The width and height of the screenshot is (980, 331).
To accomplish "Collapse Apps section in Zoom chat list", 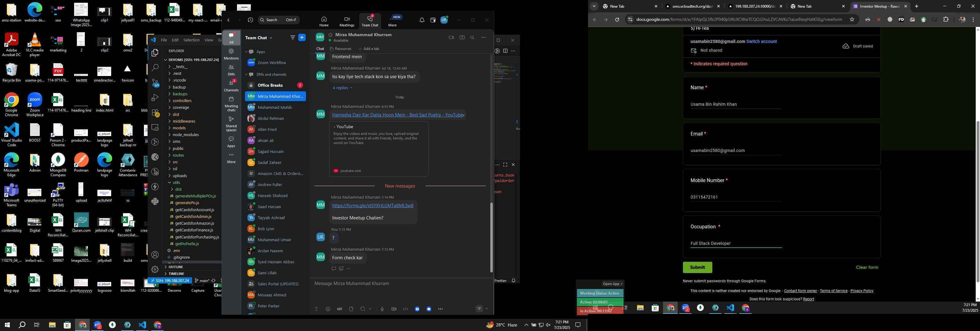I will (246, 52).
